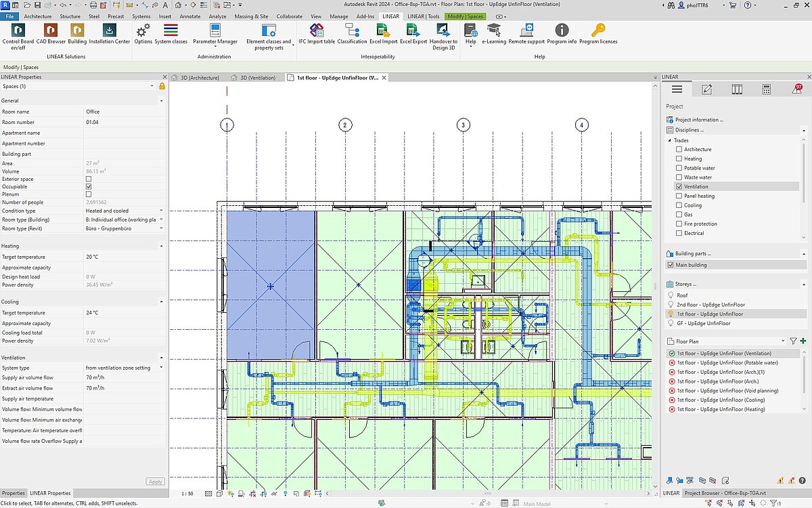Click the 1:50 view scale
The image size is (812, 508).
pyautogui.click(x=187, y=493)
